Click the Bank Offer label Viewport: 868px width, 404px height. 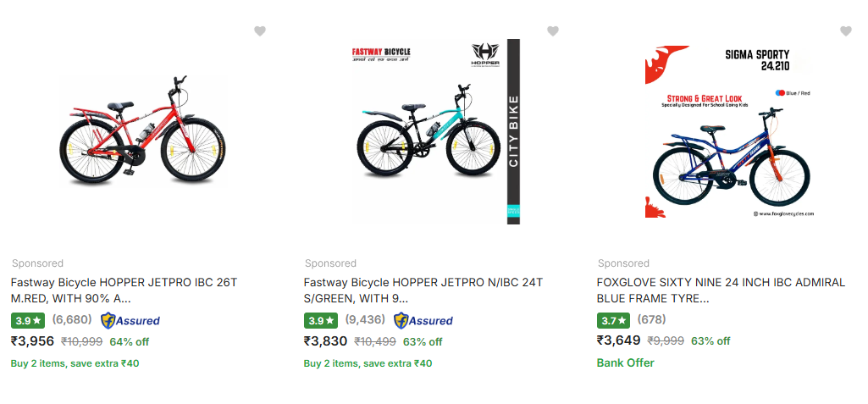[x=625, y=362]
